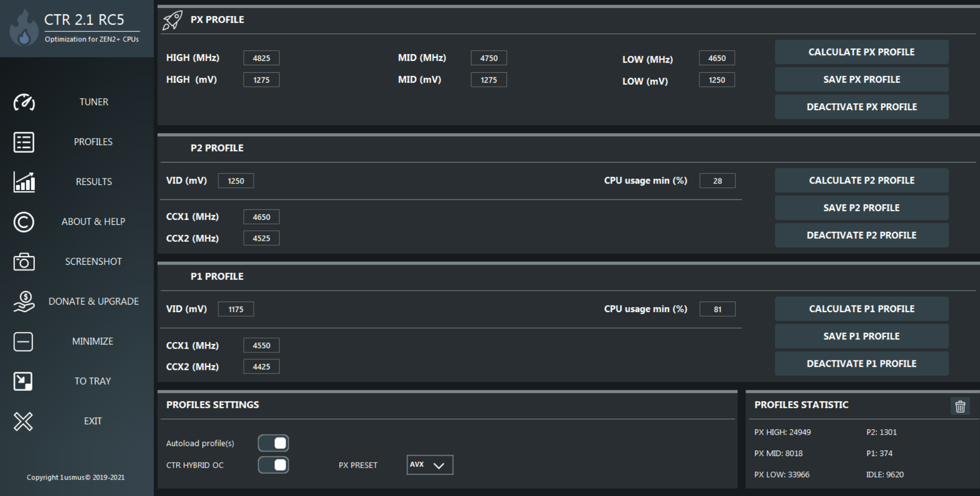The height and width of the screenshot is (496, 980).
Task: Edit the P1 VID (mV) field 1175
Action: [x=236, y=309]
